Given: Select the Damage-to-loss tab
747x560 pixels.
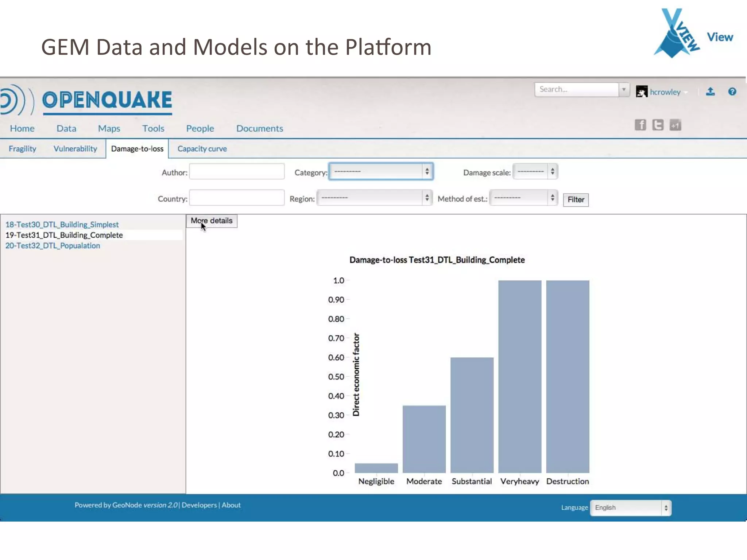Looking at the screenshot, I should pos(137,149).
